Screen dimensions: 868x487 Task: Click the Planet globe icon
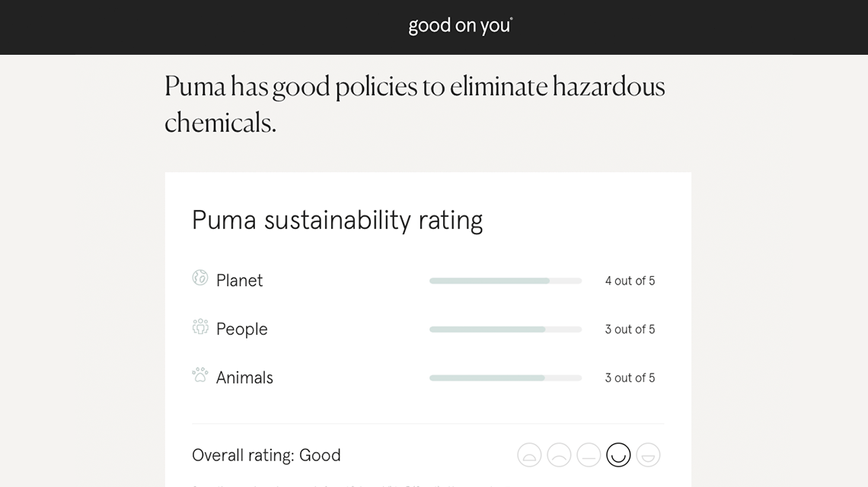click(200, 279)
